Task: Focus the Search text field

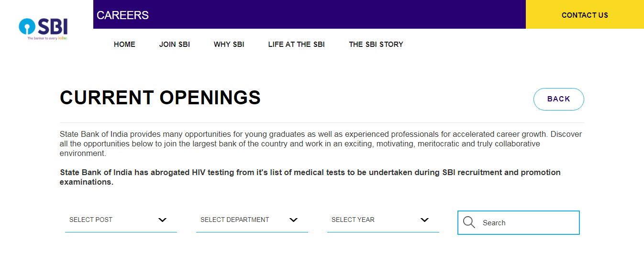Action: [x=526, y=223]
